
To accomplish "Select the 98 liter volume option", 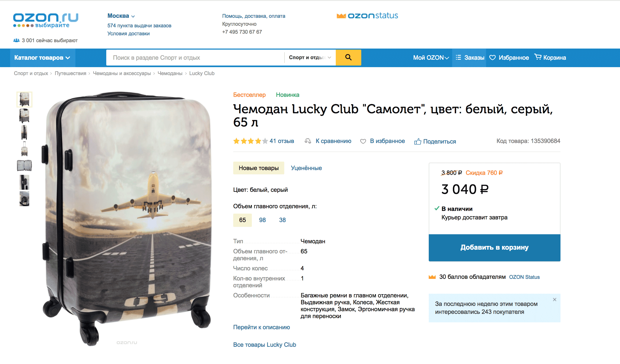I will [x=262, y=220].
